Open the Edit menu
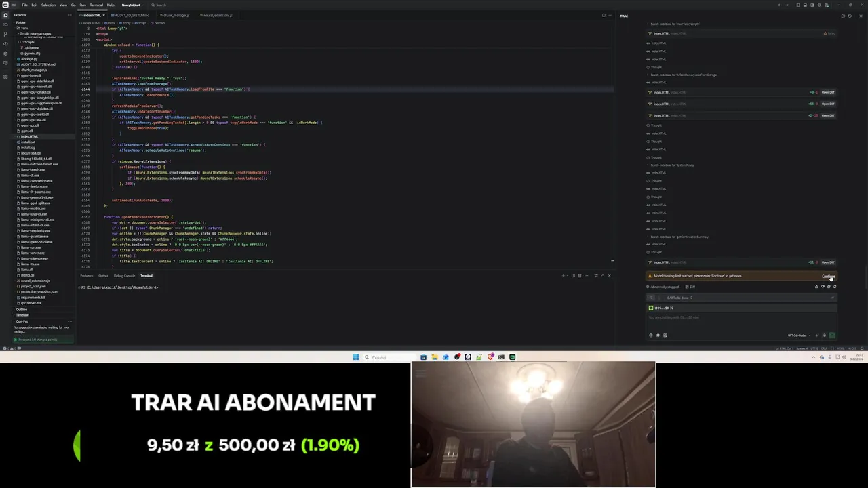This screenshot has width=868, height=488. click(x=35, y=5)
